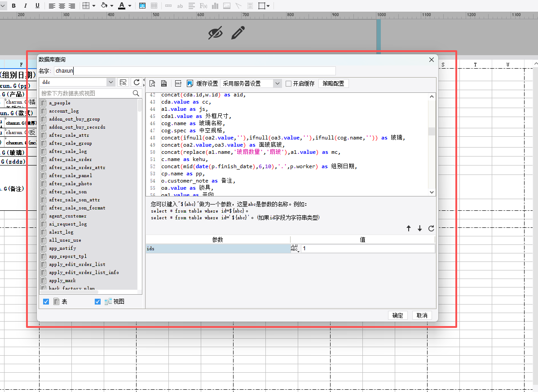This screenshot has height=392, width=538.
Task: Click the unmerge cells grid icon
Action: coord(154,6)
